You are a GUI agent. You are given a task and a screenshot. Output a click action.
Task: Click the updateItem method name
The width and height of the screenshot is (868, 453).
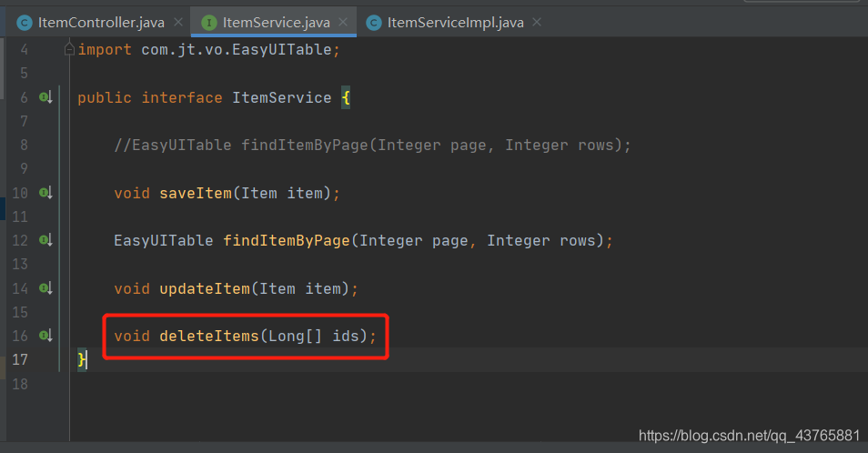pyautogui.click(x=205, y=288)
